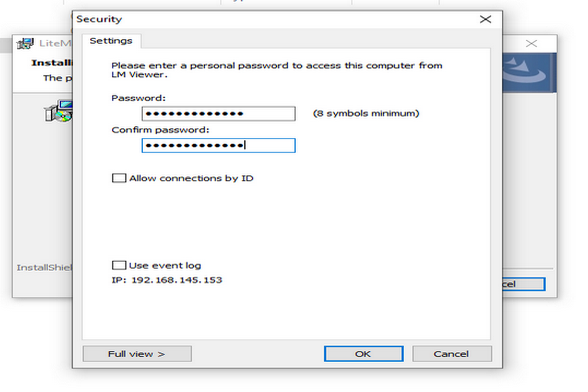Click the (8 symbols minimum) hint text

[x=366, y=114]
